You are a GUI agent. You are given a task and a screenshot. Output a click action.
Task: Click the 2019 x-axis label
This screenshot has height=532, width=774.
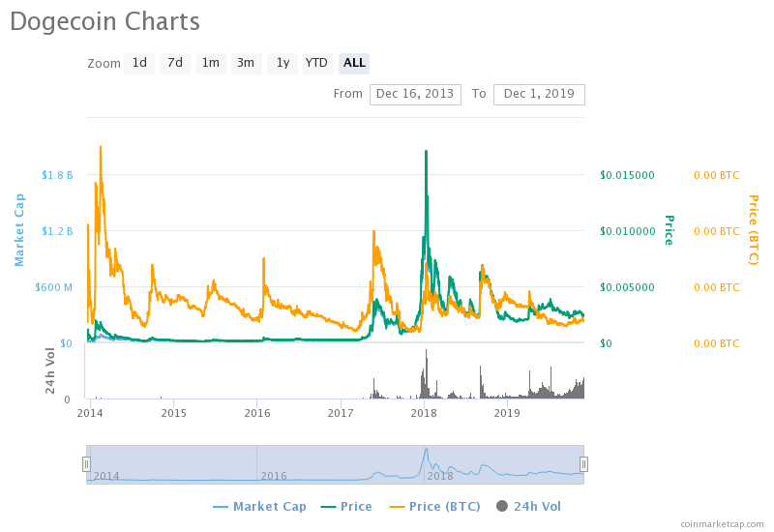tap(507, 413)
